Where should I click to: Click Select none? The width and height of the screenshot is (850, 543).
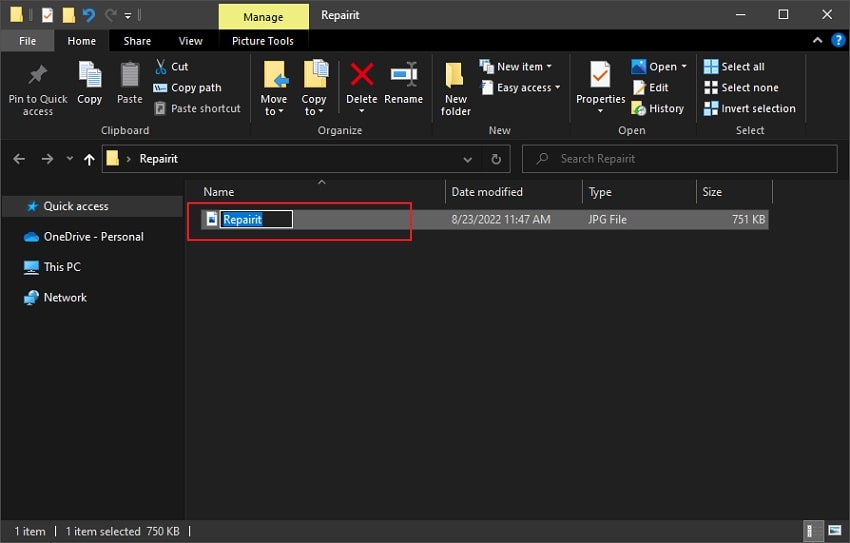coord(741,88)
